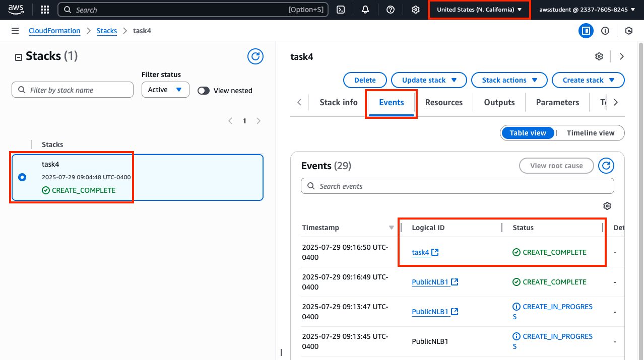The width and height of the screenshot is (644, 360).
Task: Click the Search events field
Action: click(458, 186)
